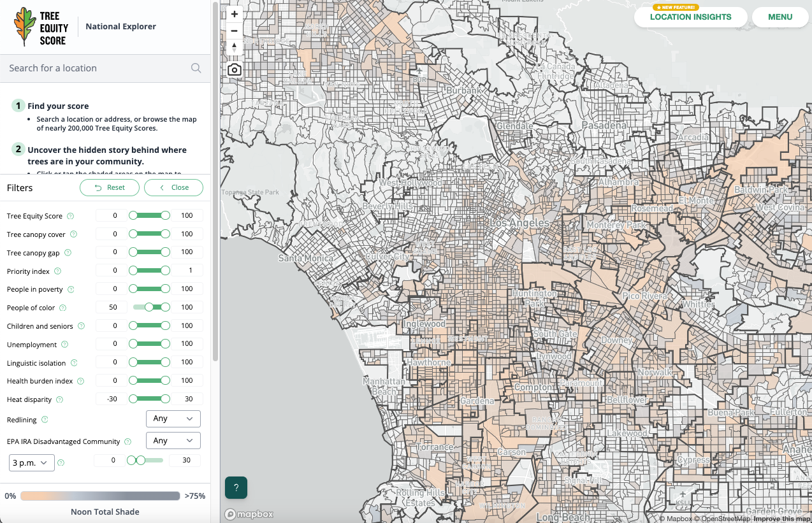This screenshot has height=523, width=812.
Task: Click the zoom in icon on the map
Action: tap(234, 13)
